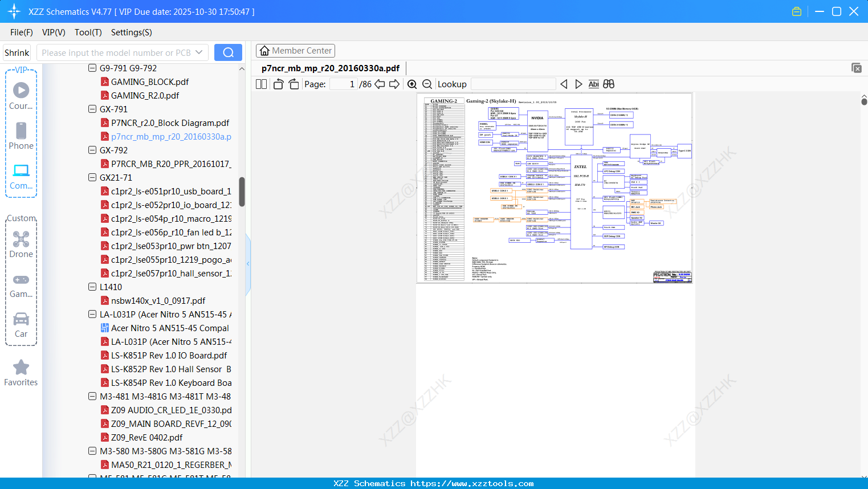This screenshot has width=868, height=489.
Task: Rotate the page clockwise
Action: pos(294,84)
